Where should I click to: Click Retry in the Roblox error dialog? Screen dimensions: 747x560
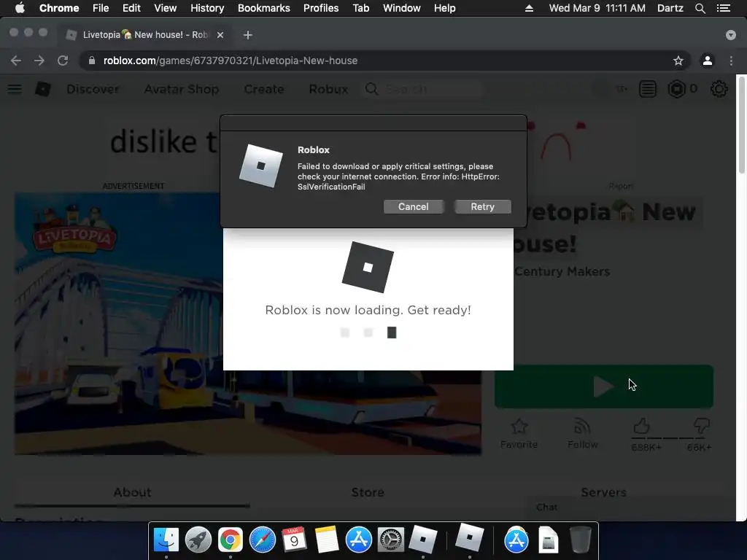point(483,206)
